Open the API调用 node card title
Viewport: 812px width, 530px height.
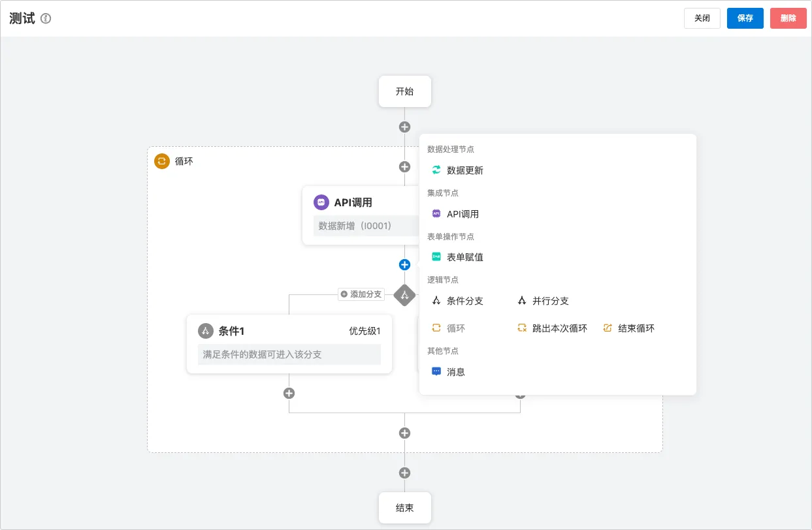353,202
